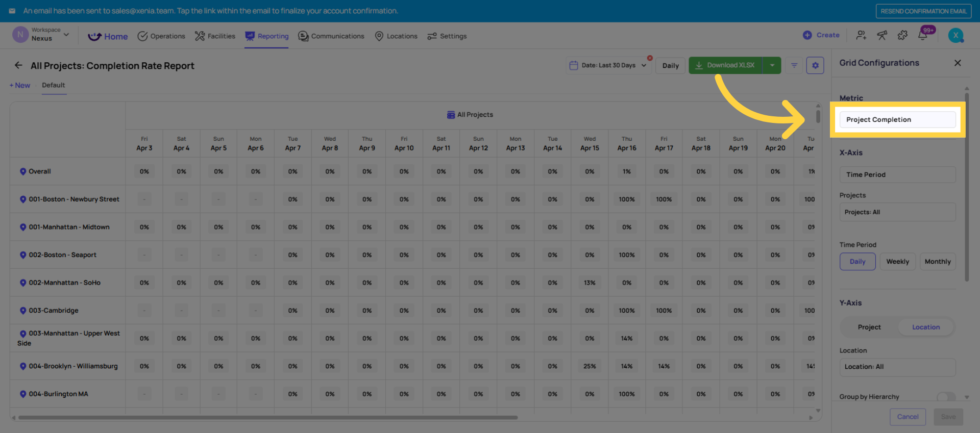Clear the date filter with the red badge

[650, 58]
